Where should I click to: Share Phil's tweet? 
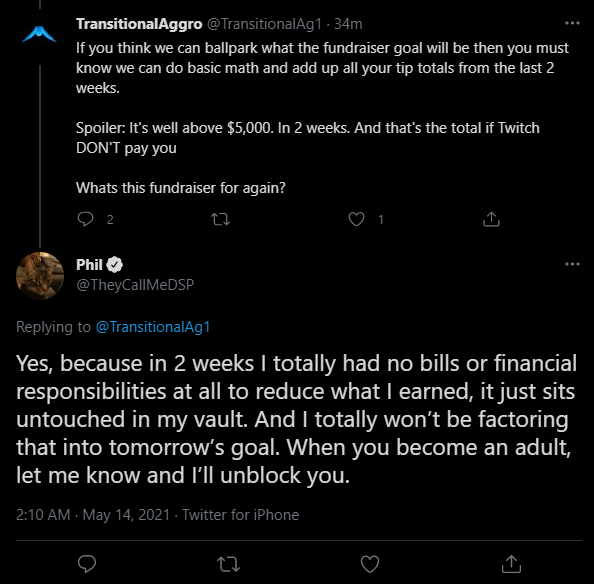point(511,564)
